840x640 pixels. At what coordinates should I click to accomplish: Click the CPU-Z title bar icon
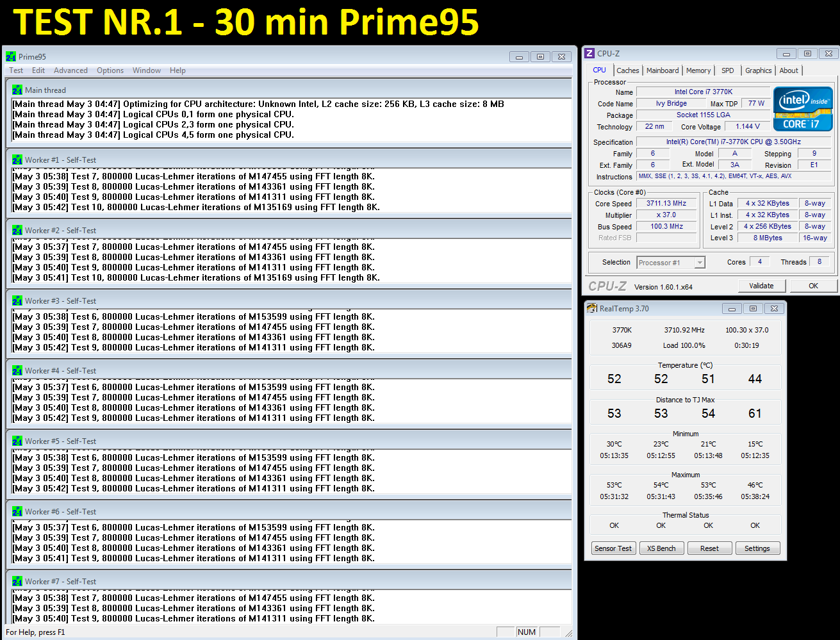coord(589,54)
